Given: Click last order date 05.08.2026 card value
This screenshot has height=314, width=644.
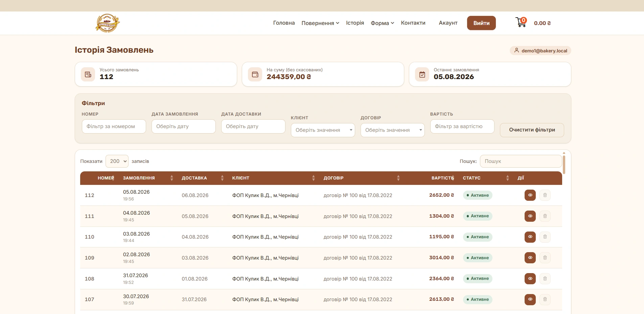Looking at the screenshot, I should (x=454, y=77).
